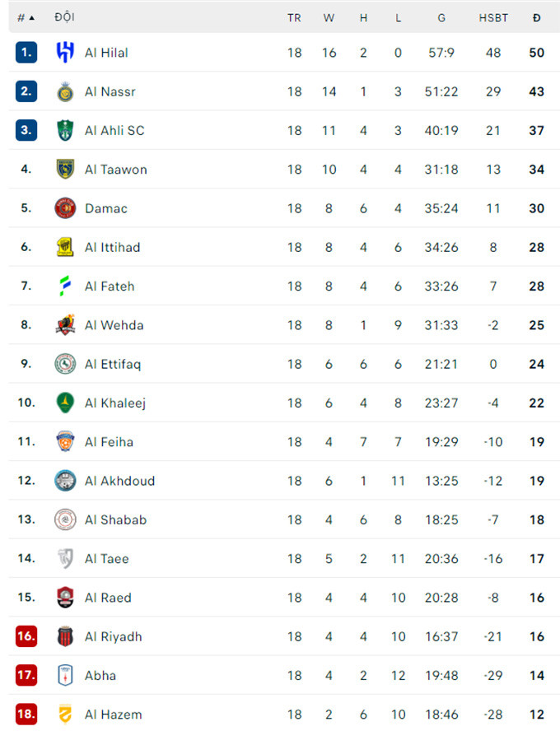
Task: Click the blue 1 rank badge
Action: tap(26, 53)
